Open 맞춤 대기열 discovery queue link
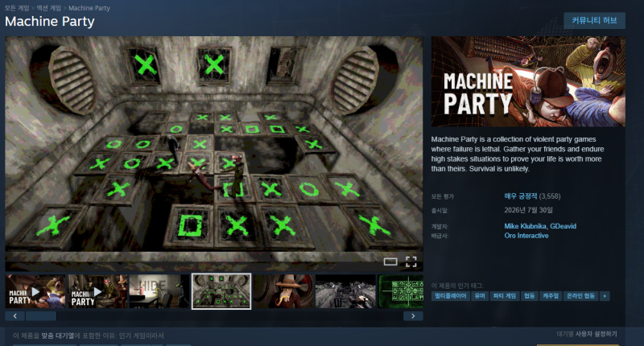This screenshot has height=346, width=644. click(x=57, y=336)
